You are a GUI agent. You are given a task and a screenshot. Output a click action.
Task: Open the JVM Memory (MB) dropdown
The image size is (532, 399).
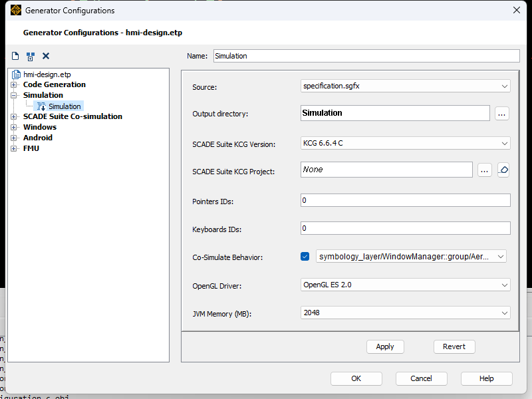click(x=405, y=313)
